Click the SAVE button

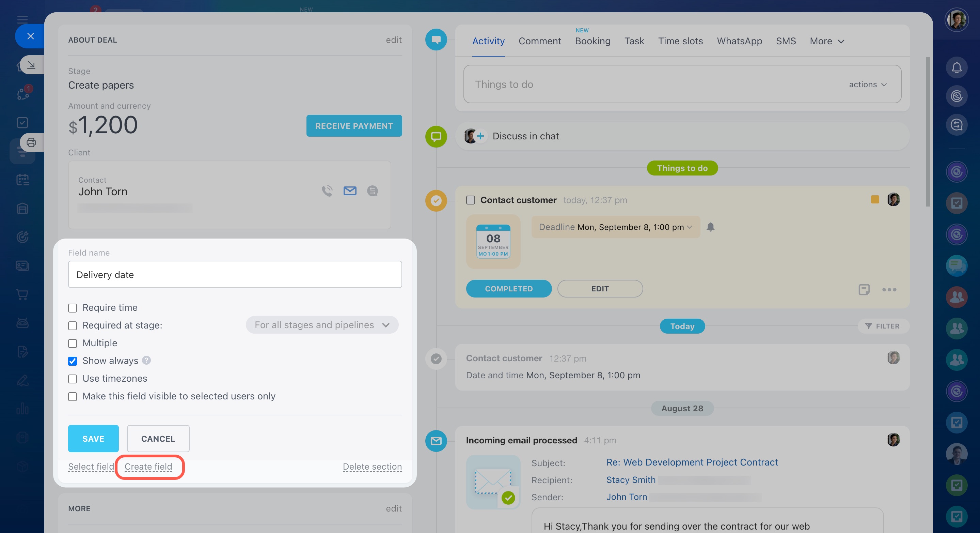(x=93, y=439)
